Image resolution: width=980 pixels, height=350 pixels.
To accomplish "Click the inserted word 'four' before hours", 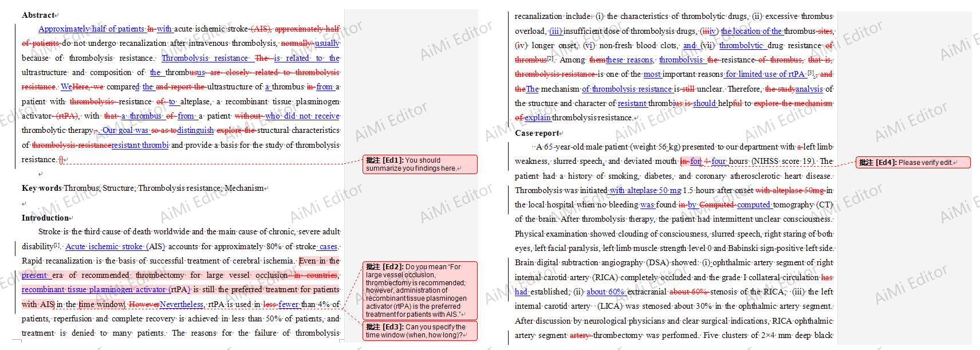I will point(719,161).
